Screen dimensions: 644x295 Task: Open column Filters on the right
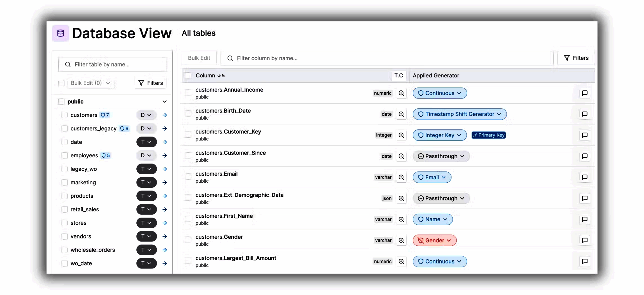tap(576, 58)
